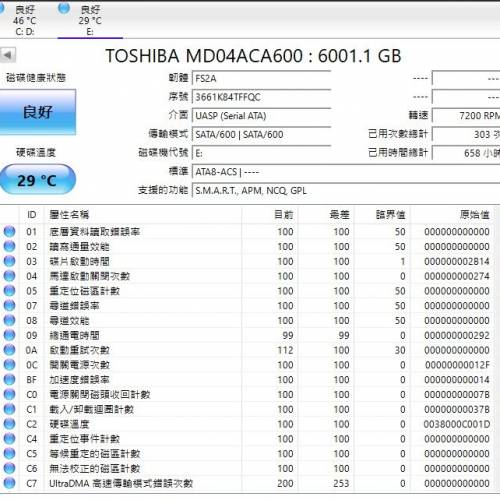This screenshot has width=500, height=500.
Task: Click the power on hours field 658
Action: 466,153
